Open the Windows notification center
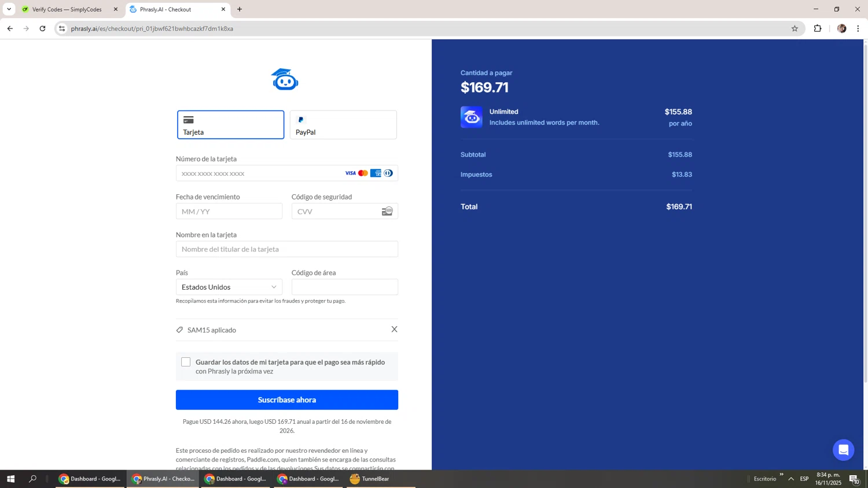Viewport: 868px width, 488px height. (854, 479)
